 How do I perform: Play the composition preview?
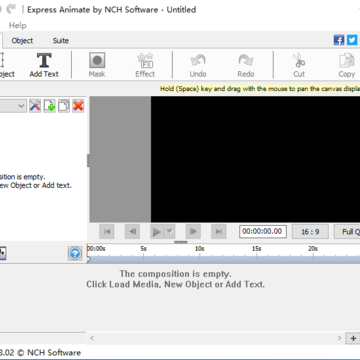[x=157, y=231]
